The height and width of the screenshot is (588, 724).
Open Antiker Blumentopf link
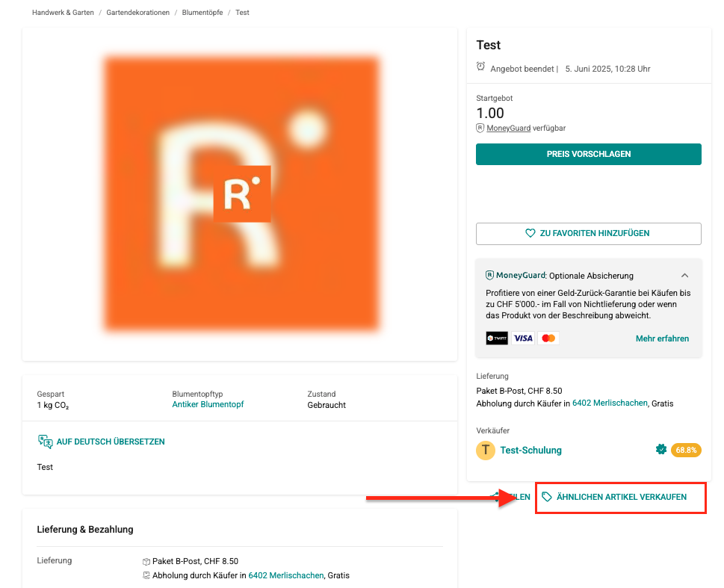coord(208,405)
